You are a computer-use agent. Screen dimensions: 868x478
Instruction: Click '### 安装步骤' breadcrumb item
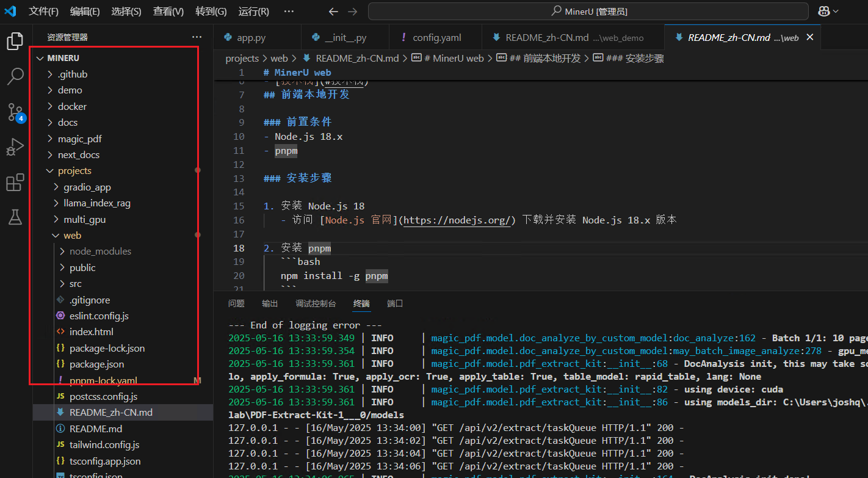[629, 58]
